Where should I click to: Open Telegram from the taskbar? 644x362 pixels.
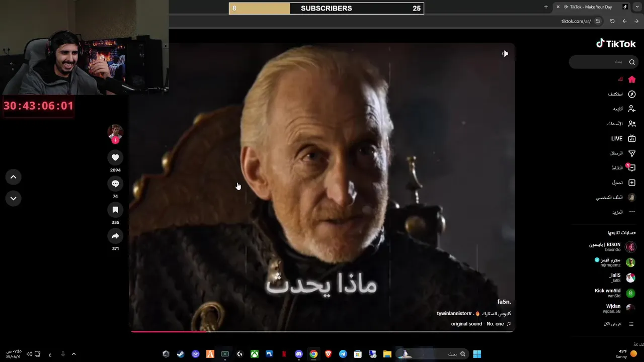[x=343, y=354]
